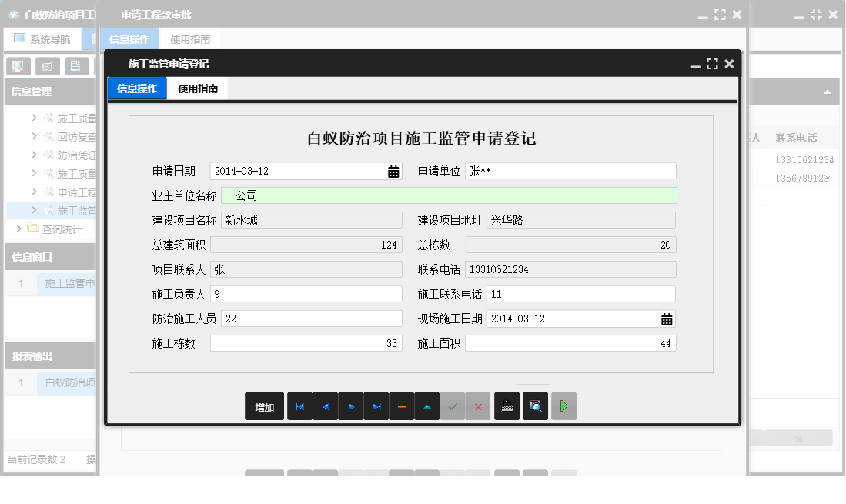846x504 pixels.
Task: Collapse the panel with the top-right up arrow
Action: (x=828, y=92)
